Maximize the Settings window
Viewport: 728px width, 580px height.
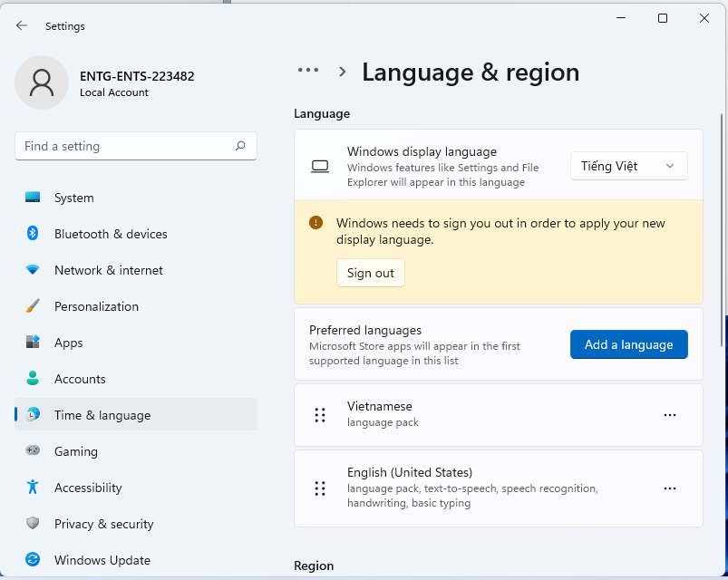(x=663, y=18)
